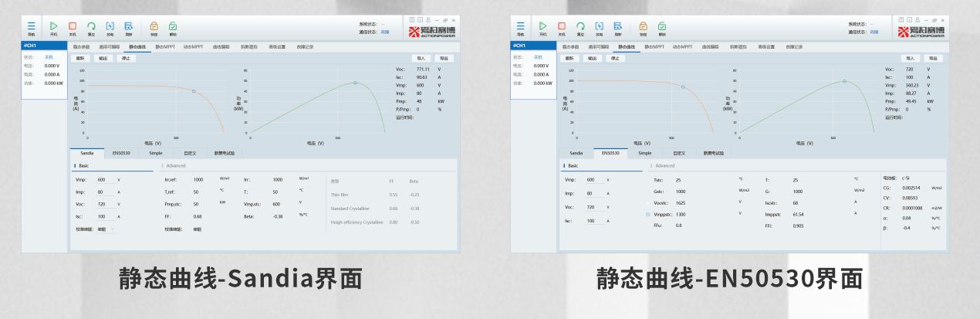Select the EN50530 model tab in left window
The width and height of the screenshot is (980, 319).
click(x=120, y=153)
